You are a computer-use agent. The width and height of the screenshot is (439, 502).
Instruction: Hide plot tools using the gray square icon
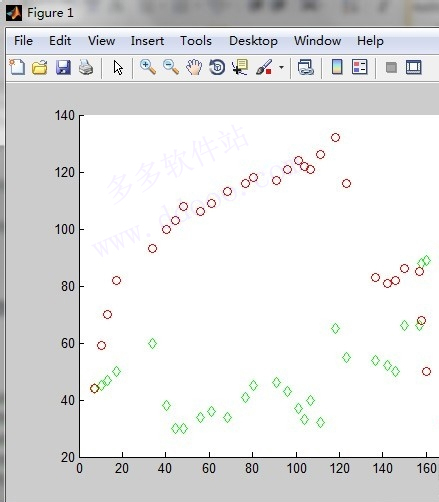pos(391,68)
